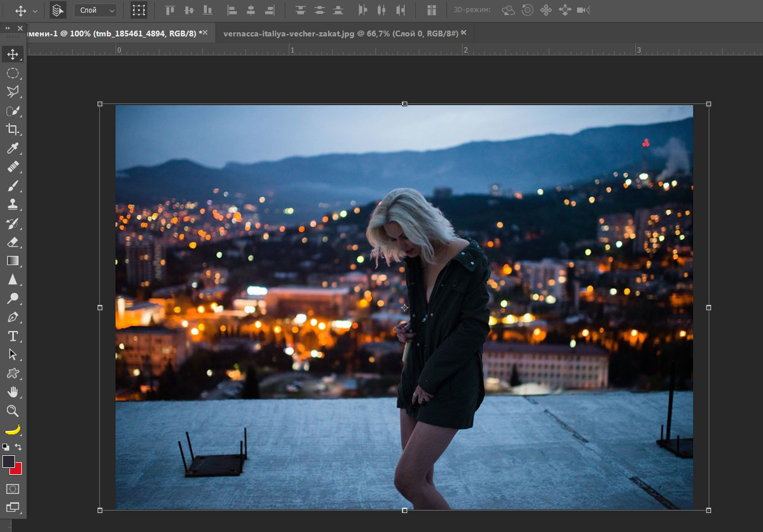Select the Crop tool
The height and width of the screenshot is (532, 763).
(x=13, y=129)
